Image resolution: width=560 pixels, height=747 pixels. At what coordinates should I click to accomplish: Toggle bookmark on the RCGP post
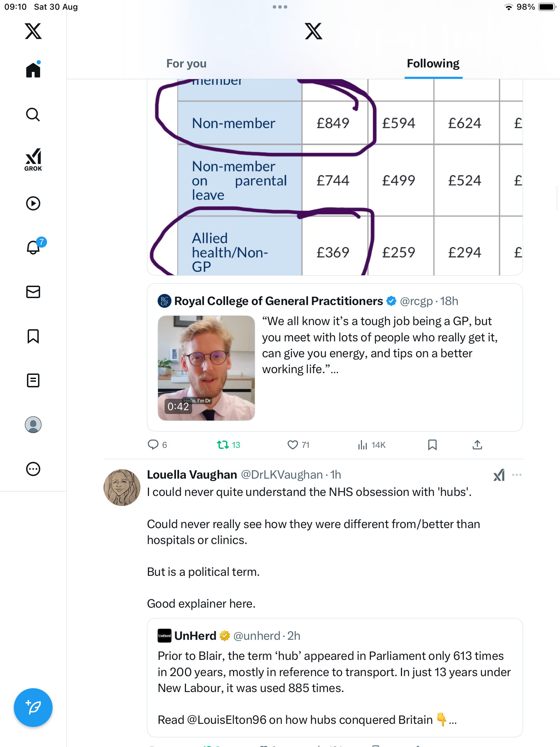pyautogui.click(x=432, y=445)
